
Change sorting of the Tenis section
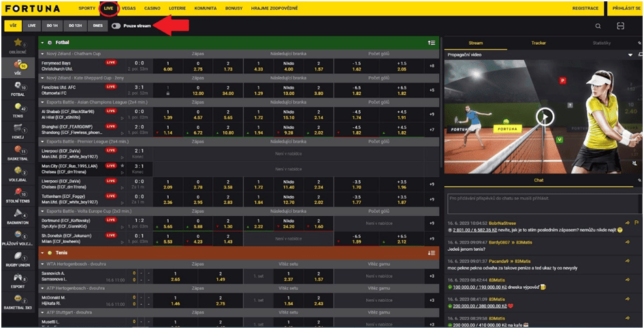[431, 253]
